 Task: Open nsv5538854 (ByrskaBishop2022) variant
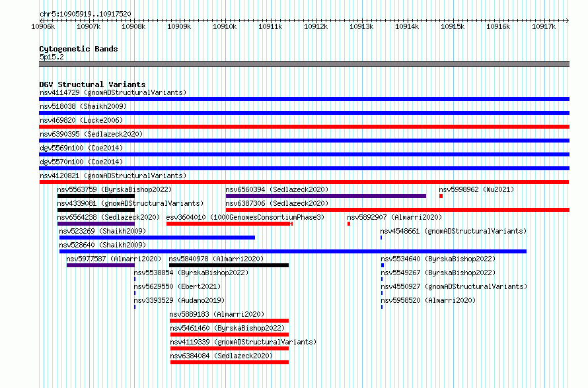pos(191,273)
